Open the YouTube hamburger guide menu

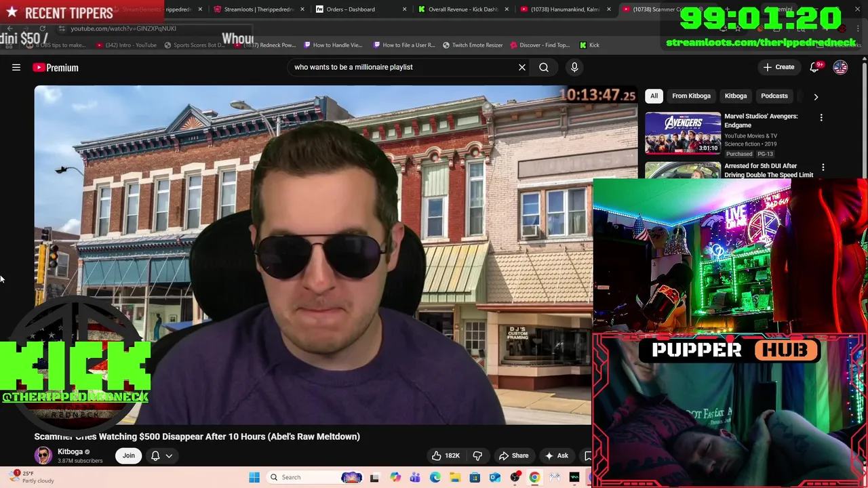point(16,67)
